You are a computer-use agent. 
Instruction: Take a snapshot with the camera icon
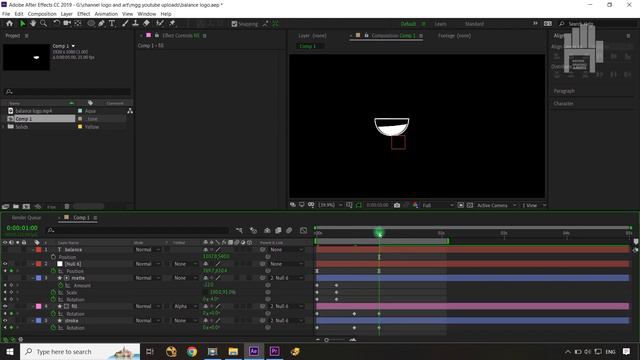click(x=397, y=205)
